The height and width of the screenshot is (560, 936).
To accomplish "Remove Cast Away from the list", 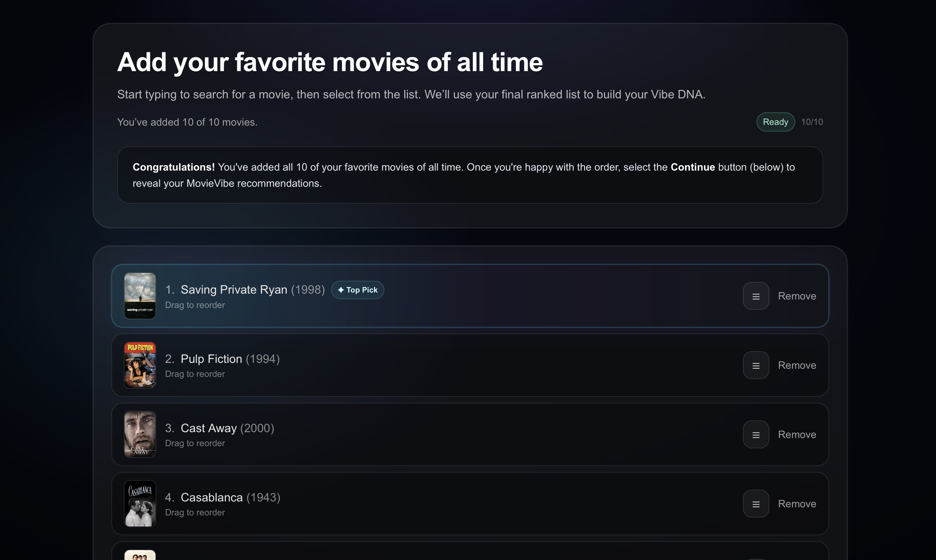I will click(x=797, y=434).
